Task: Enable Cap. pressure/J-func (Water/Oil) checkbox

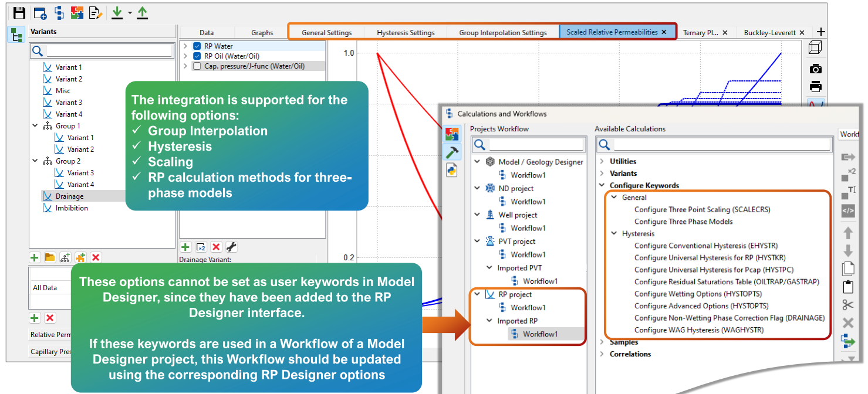Action: 197,66
